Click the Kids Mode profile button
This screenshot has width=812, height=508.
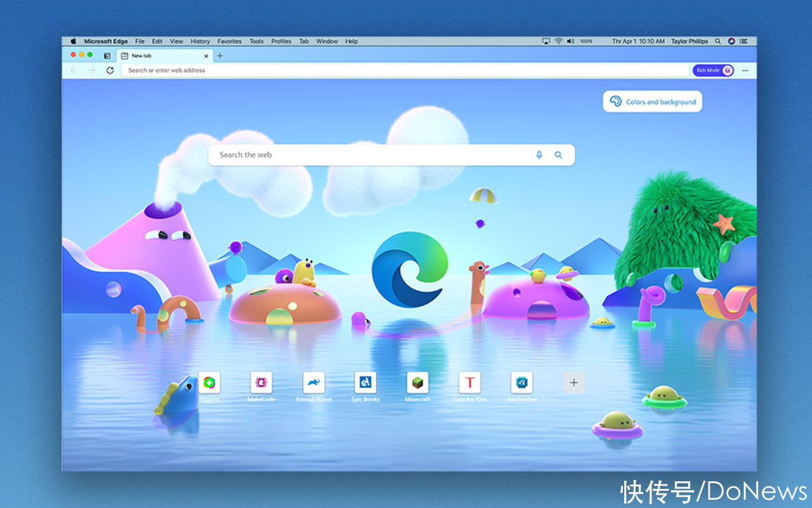(x=713, y=70)
